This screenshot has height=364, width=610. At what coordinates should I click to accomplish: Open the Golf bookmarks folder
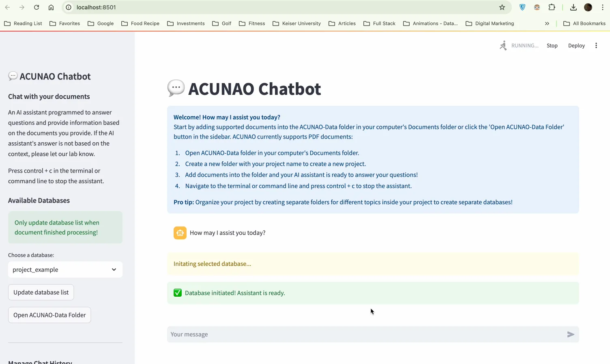221,24
